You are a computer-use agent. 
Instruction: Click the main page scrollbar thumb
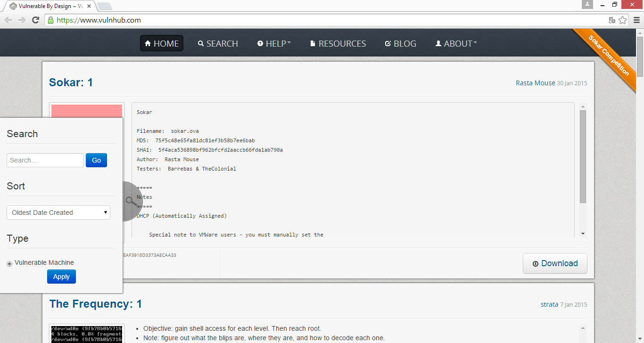tap(640, 57)
